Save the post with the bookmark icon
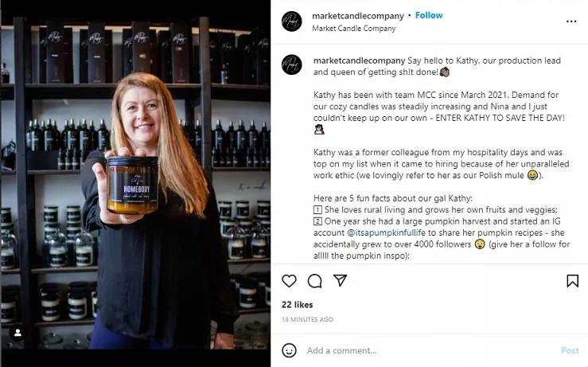The height and width of the screenshot is (367, 588). [572, 281]
